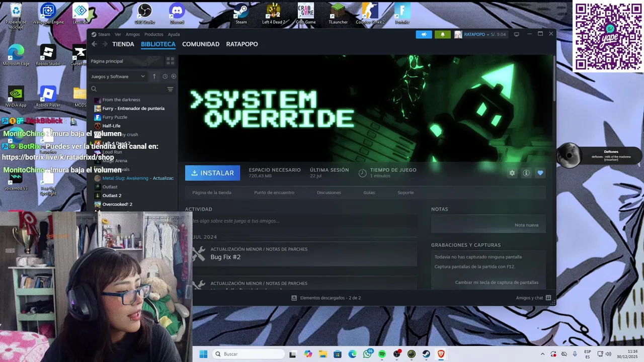Open game settings gear icon
The image size is (644, 362).
click(x=512, y=173)
